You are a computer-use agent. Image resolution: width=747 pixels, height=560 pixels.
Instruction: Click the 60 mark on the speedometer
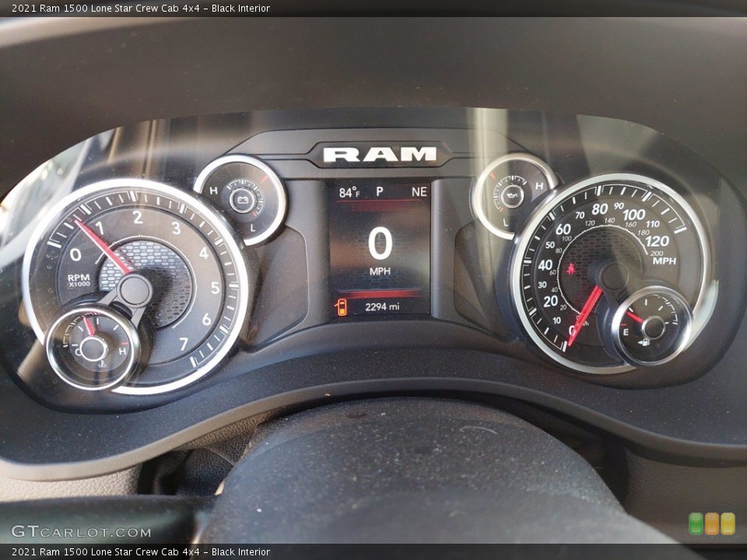563,229
